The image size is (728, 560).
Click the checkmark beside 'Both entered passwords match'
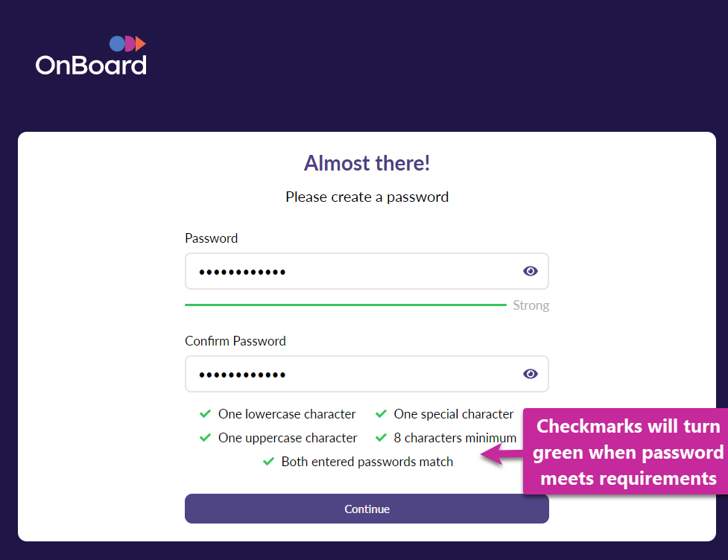[268, 462]
